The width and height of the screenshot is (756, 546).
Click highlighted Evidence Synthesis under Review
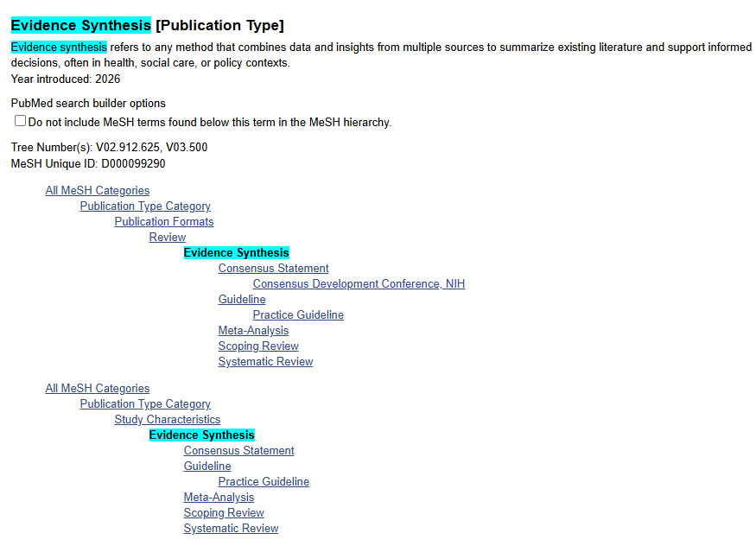(236, 252)
